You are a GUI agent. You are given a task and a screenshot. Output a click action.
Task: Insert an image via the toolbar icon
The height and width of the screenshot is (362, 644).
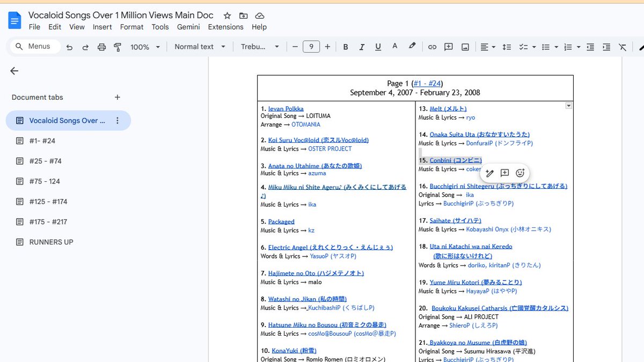465,47
